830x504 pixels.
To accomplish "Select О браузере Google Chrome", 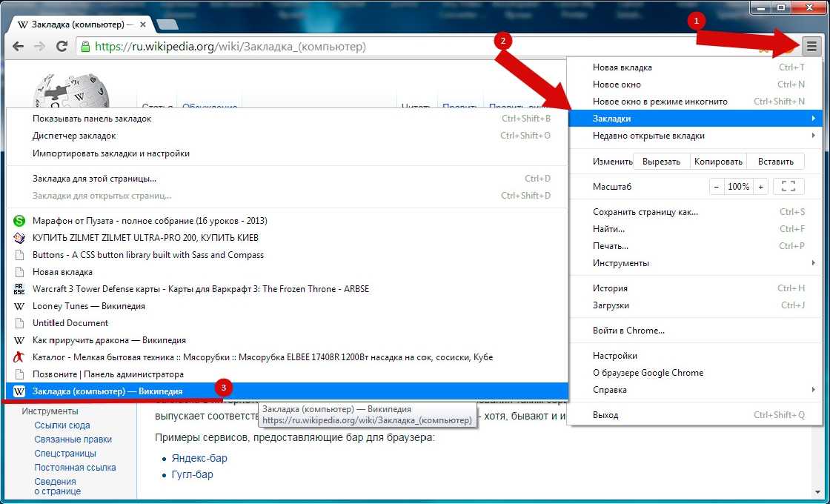I will pyautogui.click(x=696, y=373).
